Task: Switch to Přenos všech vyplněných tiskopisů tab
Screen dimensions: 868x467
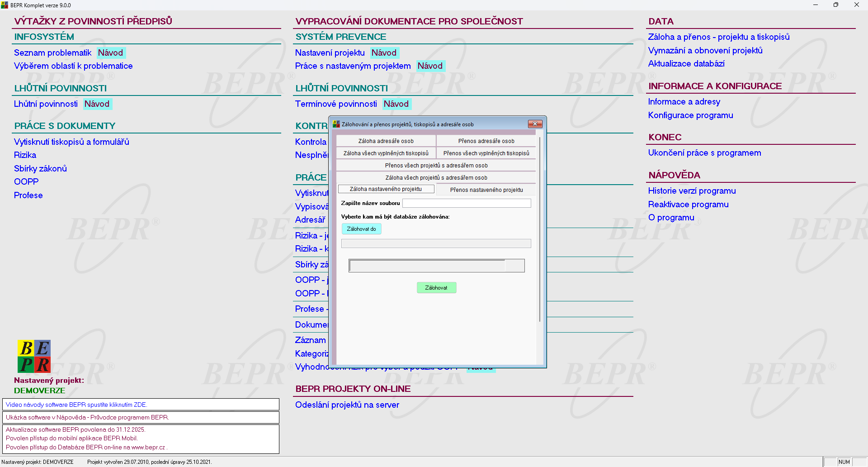Action: pyautogui.click(x=486, y=153)
